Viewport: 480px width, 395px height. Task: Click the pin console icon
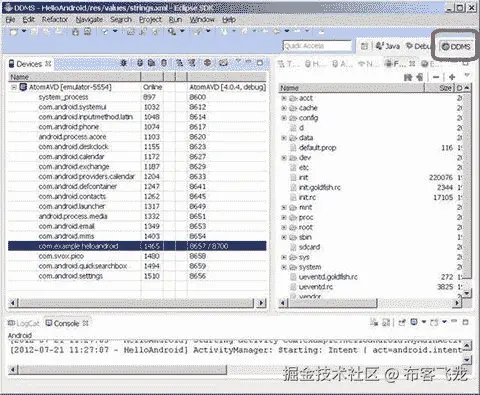click(x=402, y=322)
